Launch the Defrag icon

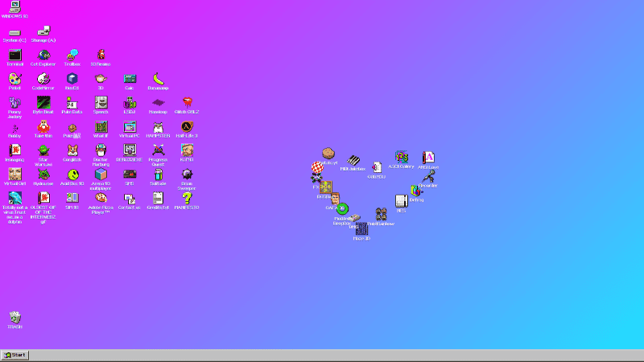[x=416, y=191]
